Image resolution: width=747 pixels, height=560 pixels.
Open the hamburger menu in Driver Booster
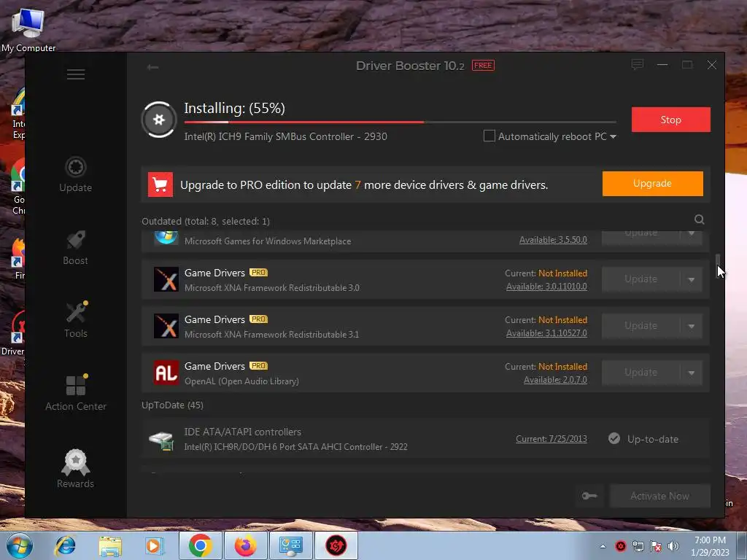76,74
